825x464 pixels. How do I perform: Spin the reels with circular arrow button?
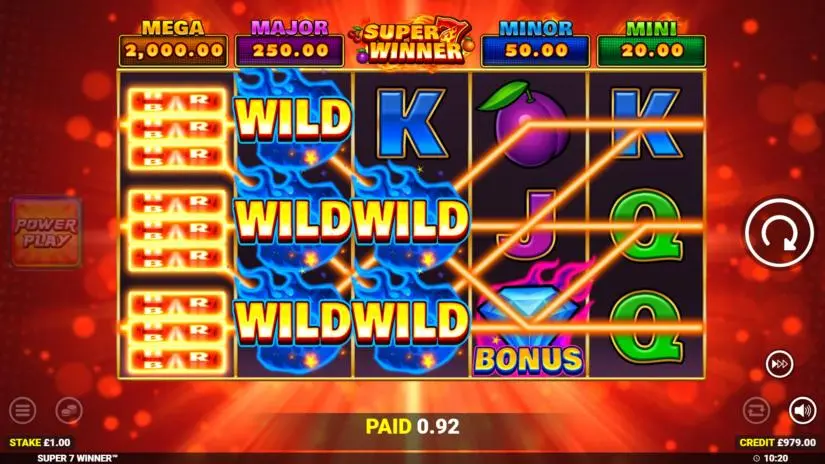[779, 233]
